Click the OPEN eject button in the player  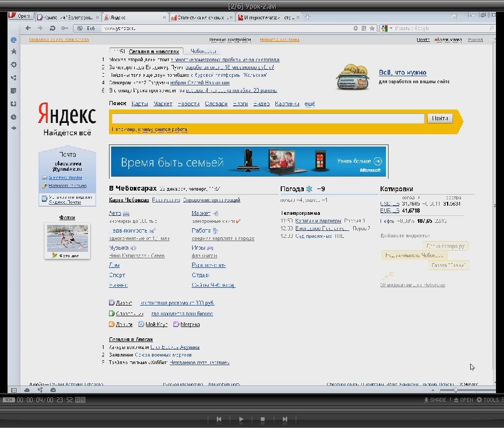click(464, 400)
